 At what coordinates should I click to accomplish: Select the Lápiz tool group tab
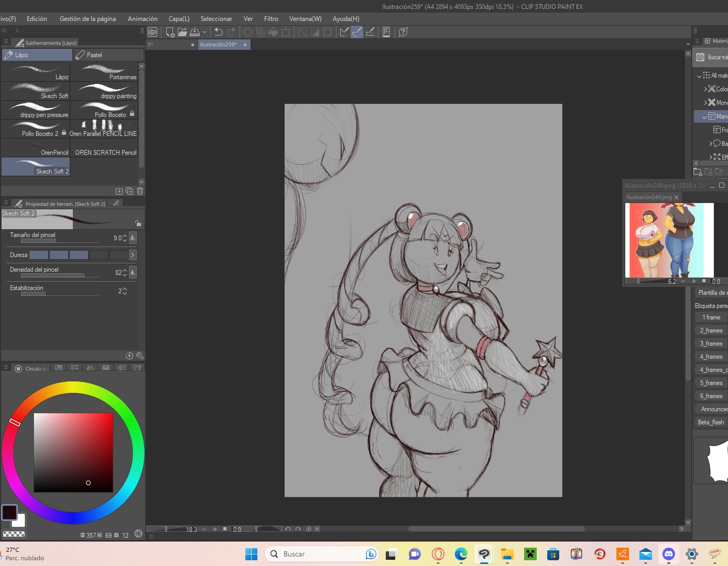tap(37, 55)
